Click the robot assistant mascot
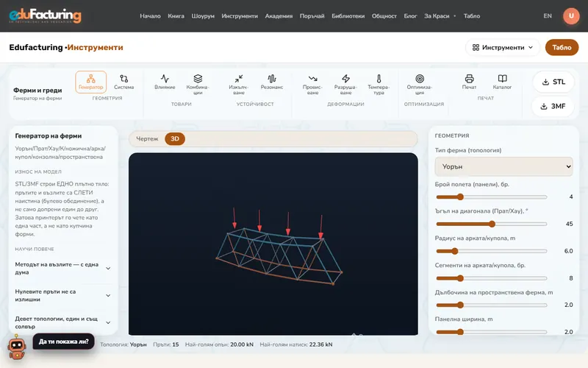The width and height of the screenshot is (588, 368). (17, 347)
